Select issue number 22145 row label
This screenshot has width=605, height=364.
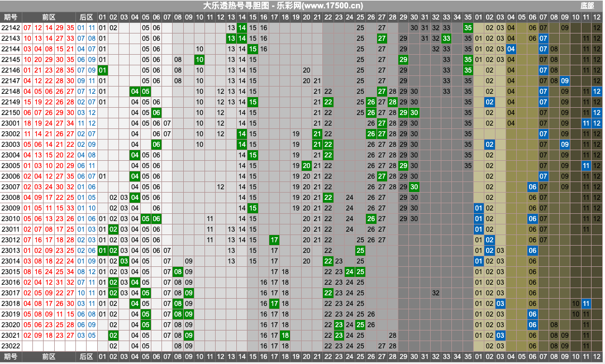coord(11,60)
